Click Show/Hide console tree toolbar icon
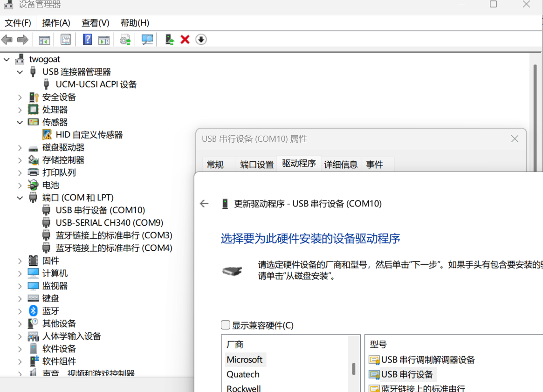Screen dimensions: 543x392 (x=44, y=40)
